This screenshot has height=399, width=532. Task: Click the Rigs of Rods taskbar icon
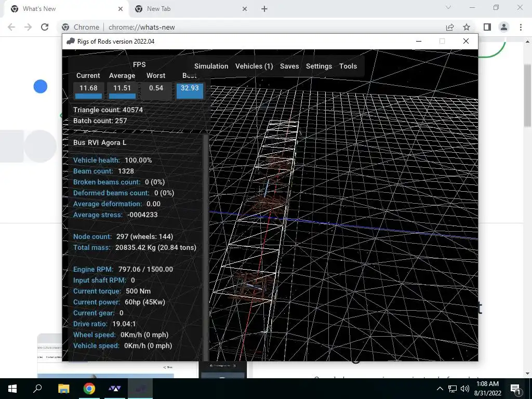tap(140, 389)
